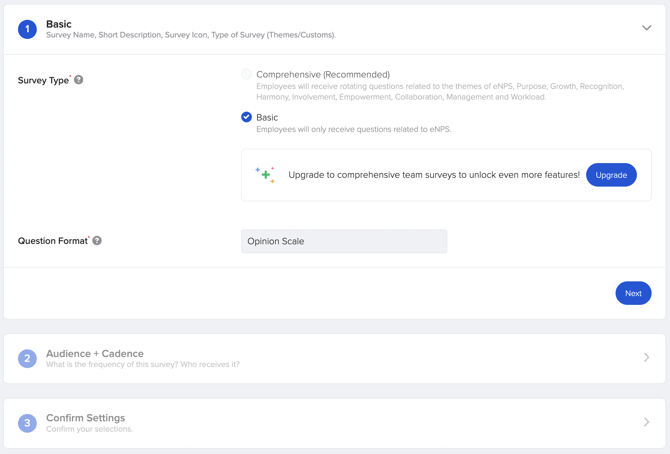Click the step 2 number badge

coord(27,358)
